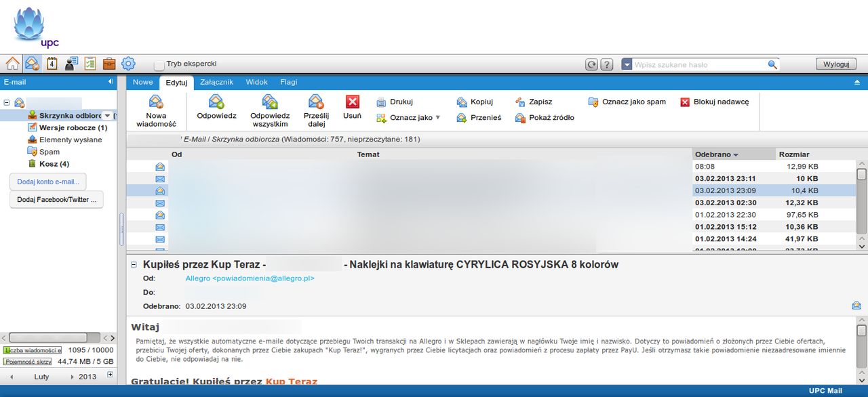The width and height of the screenshot is (868, 397).
Task: Open the Contacts module icon
Action: [71, 64]
